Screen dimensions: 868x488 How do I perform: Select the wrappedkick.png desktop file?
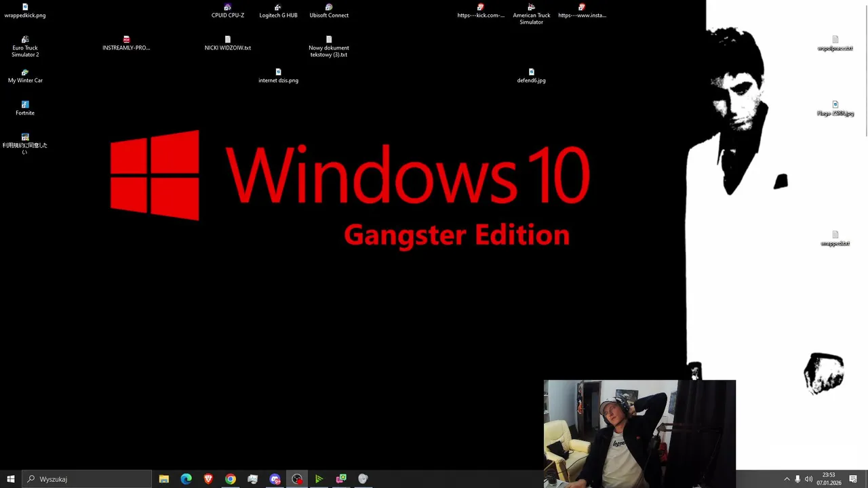25,11
